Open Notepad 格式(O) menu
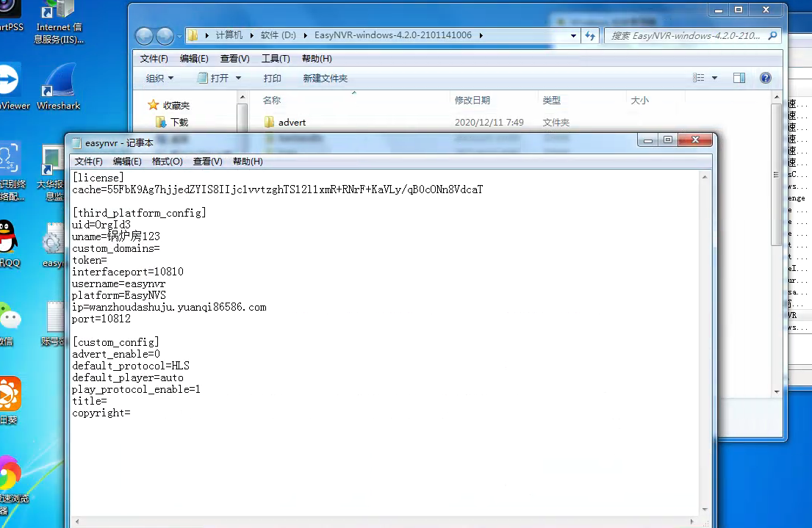 [x=168, y=162]
